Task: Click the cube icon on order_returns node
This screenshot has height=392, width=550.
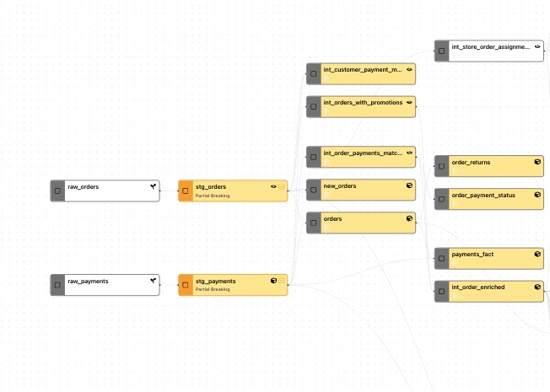Action: click(537, 162)
